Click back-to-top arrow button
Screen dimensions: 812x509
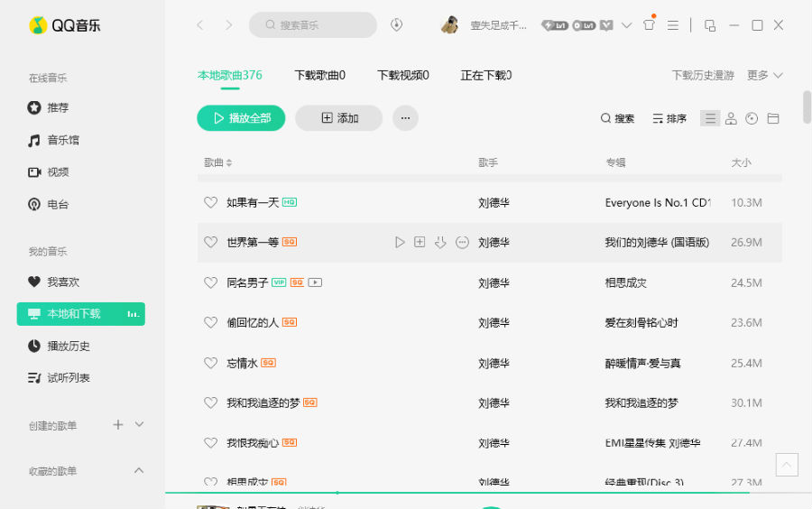[787, 465]
